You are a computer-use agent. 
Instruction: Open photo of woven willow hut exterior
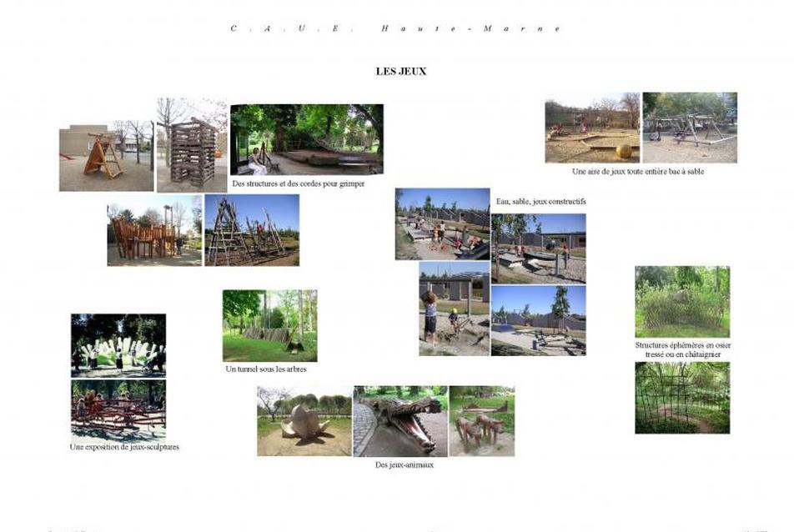click(682, 302)
